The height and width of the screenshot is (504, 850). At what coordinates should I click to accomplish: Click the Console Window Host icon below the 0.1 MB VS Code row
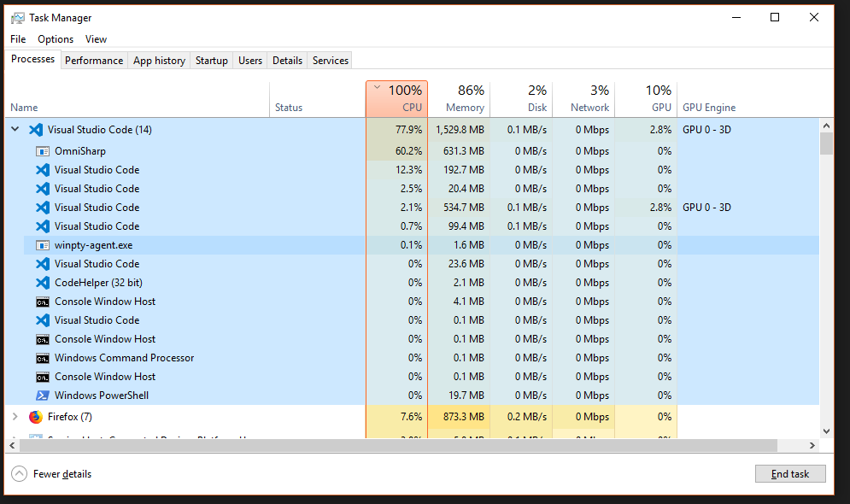(x=42, y=340)
